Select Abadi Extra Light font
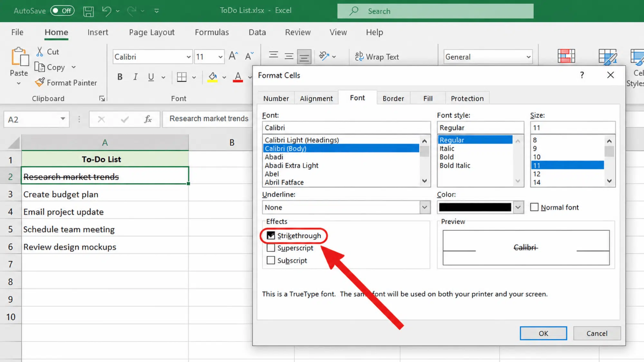The image size is (644, 362). pos(291,165)
